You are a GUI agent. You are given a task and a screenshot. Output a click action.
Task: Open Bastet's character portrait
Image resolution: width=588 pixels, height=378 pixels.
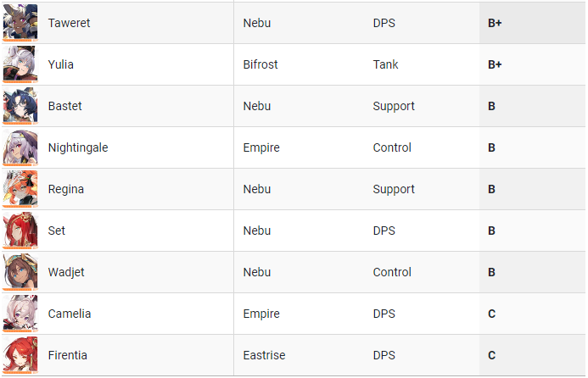(20, 106)
